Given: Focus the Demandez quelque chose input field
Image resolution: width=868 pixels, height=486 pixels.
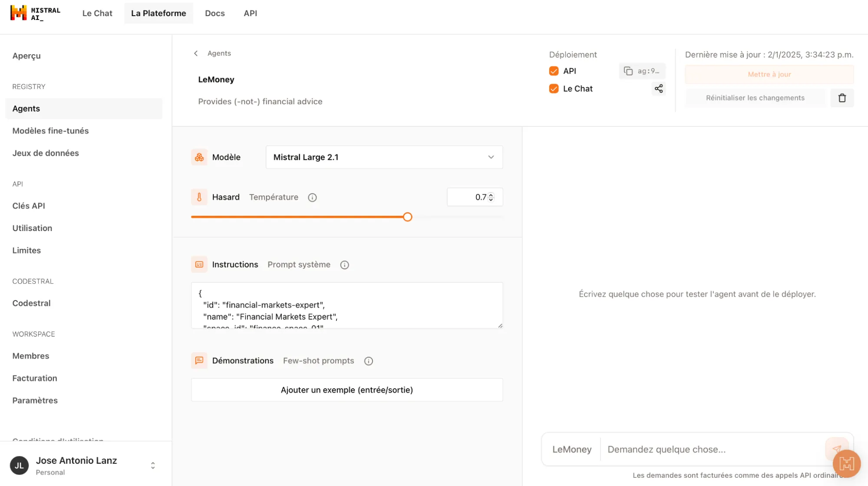Looking at the screenshot, I should tap(713, 449).
